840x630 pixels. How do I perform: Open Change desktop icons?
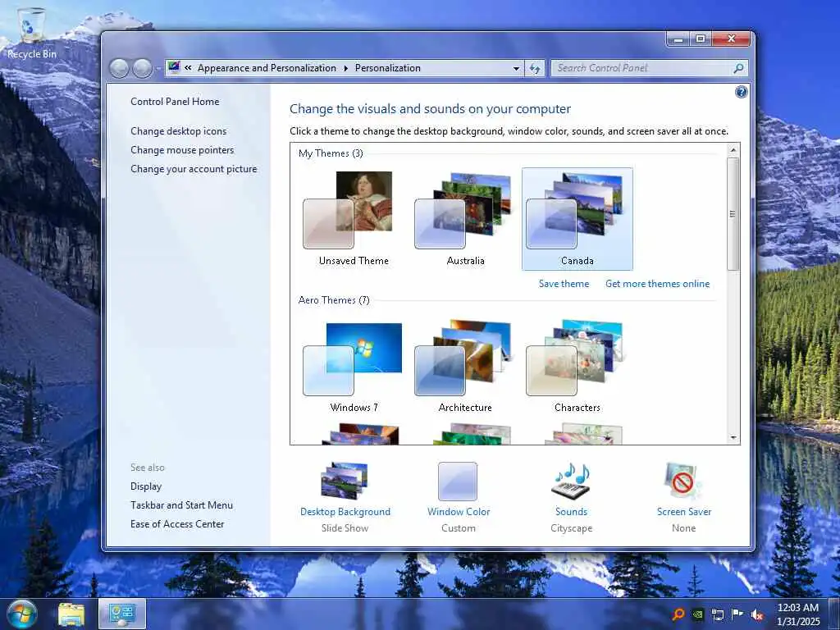pos(178,131)
